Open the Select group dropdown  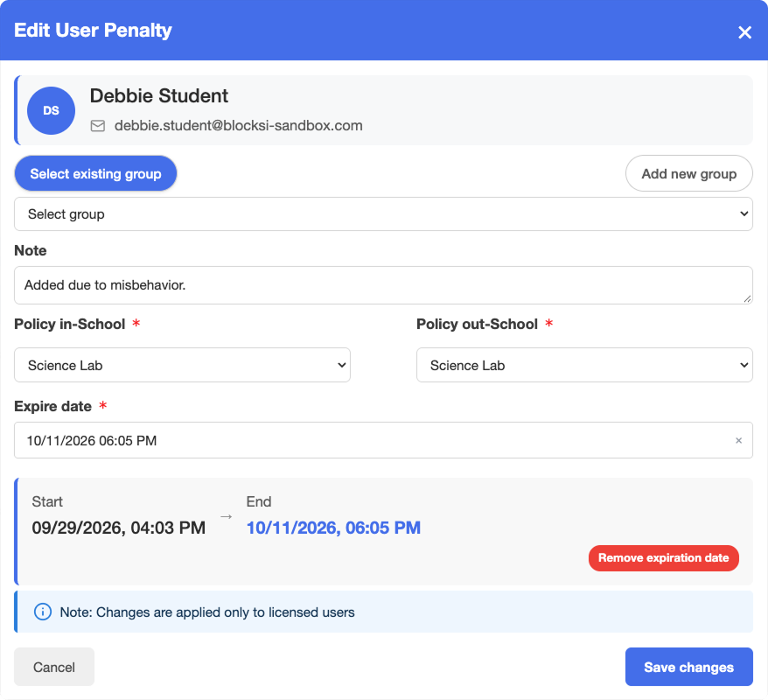(x=383, y=214)
